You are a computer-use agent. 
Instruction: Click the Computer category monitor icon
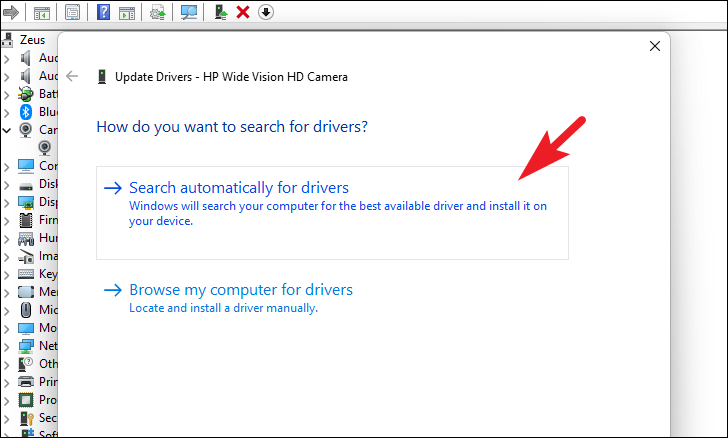pos(26,166)
